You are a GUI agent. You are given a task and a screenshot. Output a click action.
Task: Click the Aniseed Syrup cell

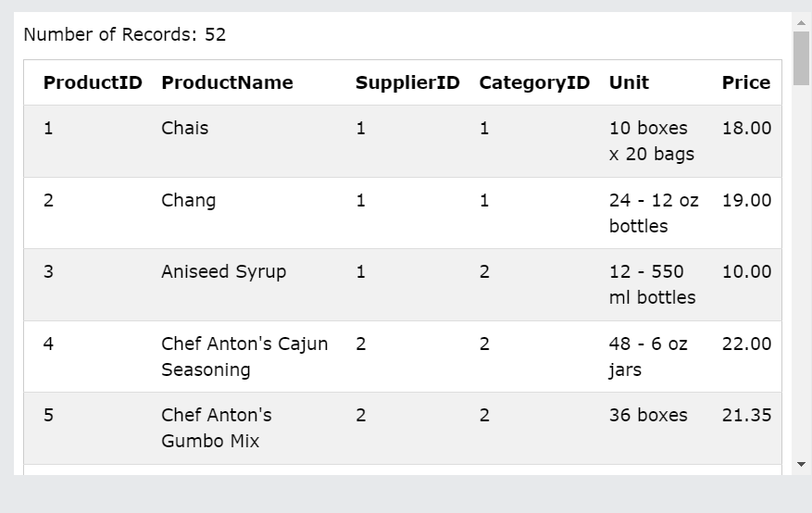click(x=224, y=272)
